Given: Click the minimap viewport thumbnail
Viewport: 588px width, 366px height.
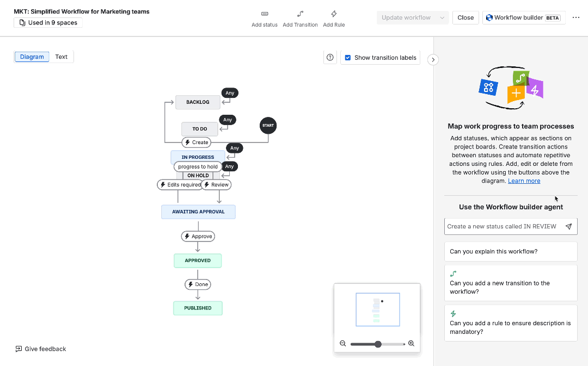Looking at the screenshot, I should [378, 309].
